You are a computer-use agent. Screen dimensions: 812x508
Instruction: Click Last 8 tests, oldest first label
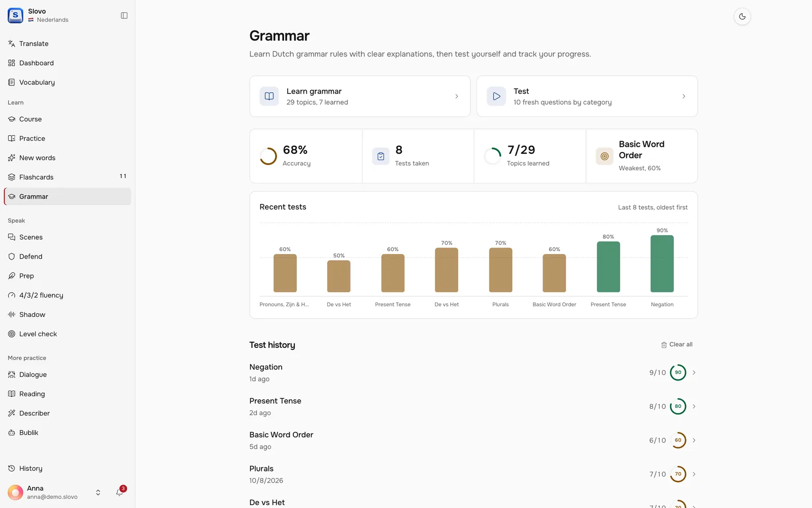coord(653,207)
